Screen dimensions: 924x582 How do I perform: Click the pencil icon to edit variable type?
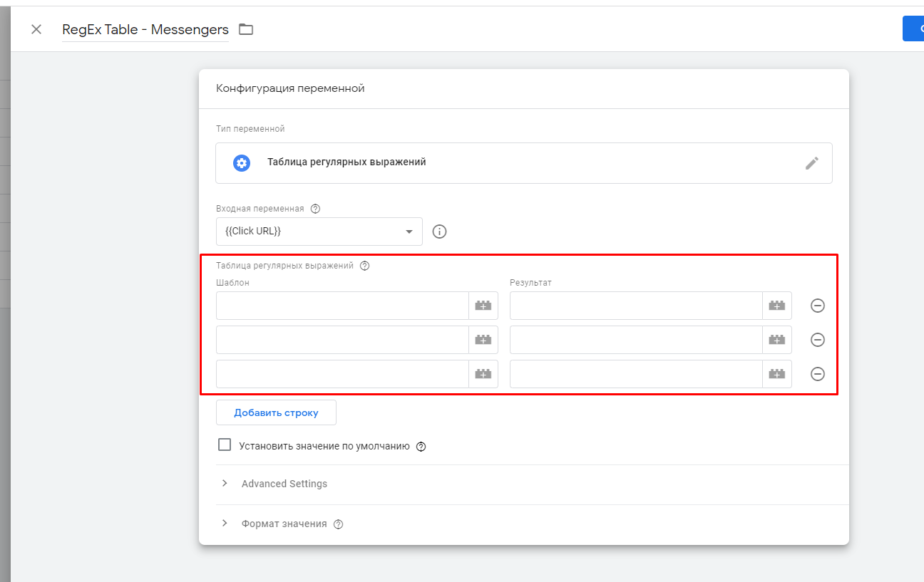point(811,163)
